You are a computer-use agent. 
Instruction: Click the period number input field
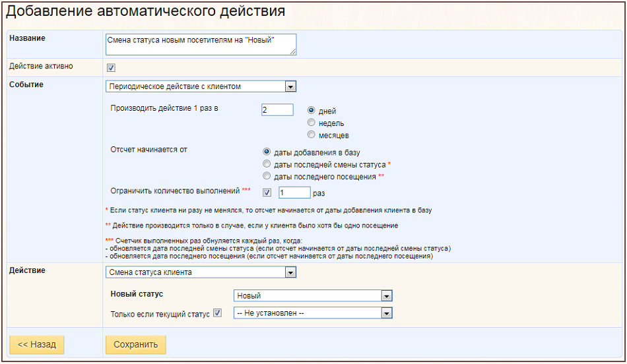point(277,110)
